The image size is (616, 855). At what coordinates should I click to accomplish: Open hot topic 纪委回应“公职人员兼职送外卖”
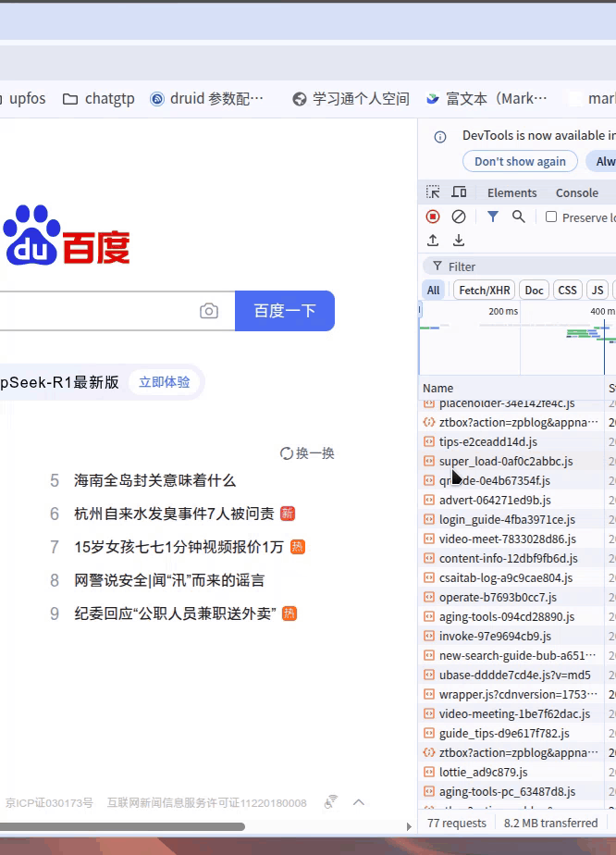175,613
